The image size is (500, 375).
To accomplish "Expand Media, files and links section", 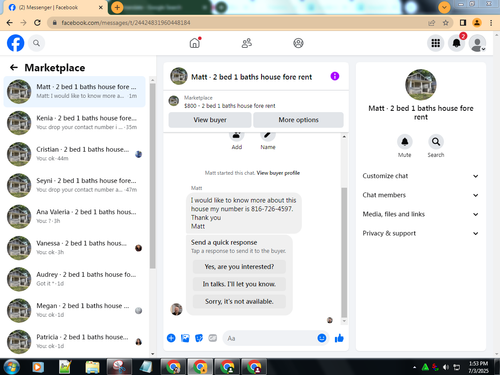I will pyautogui.click(x=421, y=214).
